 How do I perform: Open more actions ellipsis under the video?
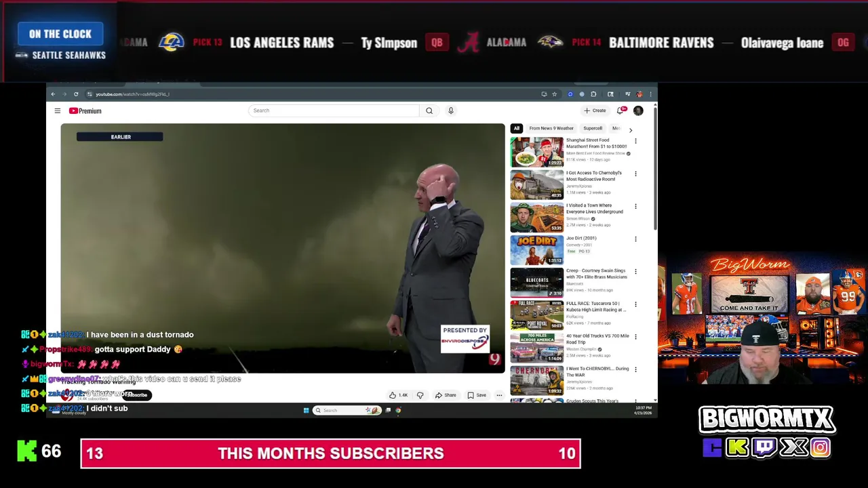point(499,395)
